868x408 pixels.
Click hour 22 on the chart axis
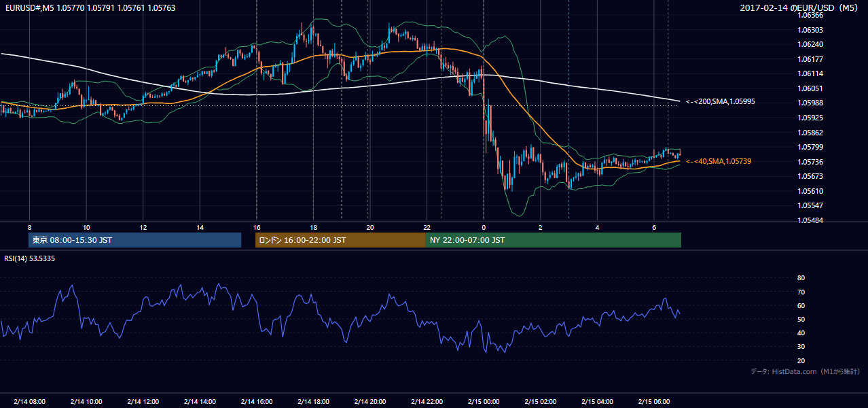point(427,227)
